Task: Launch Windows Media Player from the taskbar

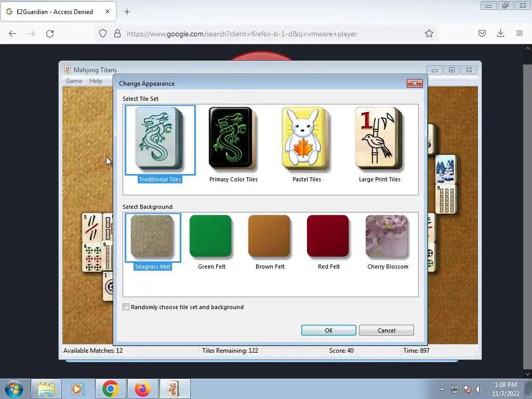Action: (x=78, y=389)
